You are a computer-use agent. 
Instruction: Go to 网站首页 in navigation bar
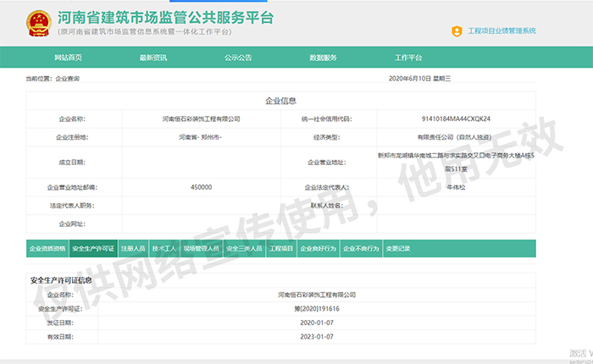[x=68, y=58]
